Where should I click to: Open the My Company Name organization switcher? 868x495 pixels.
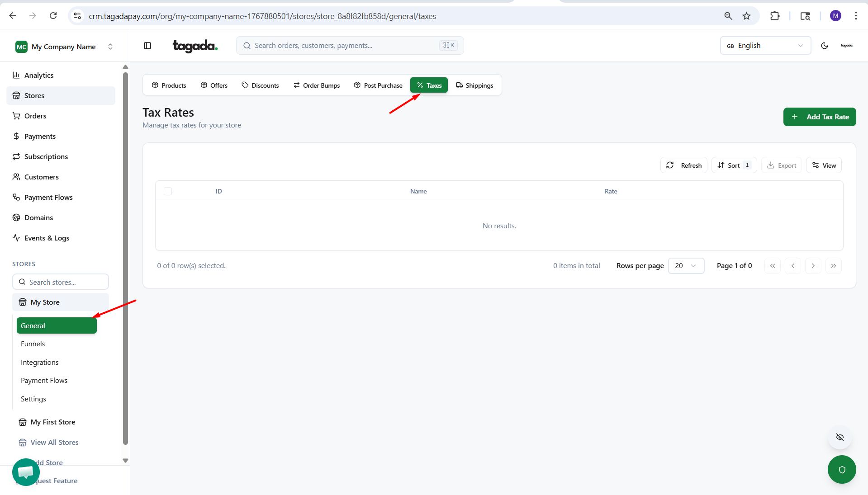pyautogui.click(x=64, y=47)
